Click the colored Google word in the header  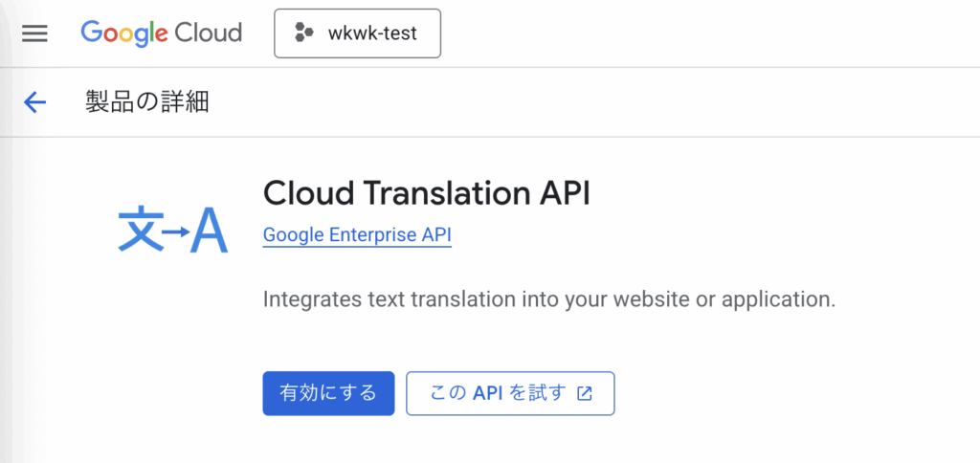coord(125,33)
